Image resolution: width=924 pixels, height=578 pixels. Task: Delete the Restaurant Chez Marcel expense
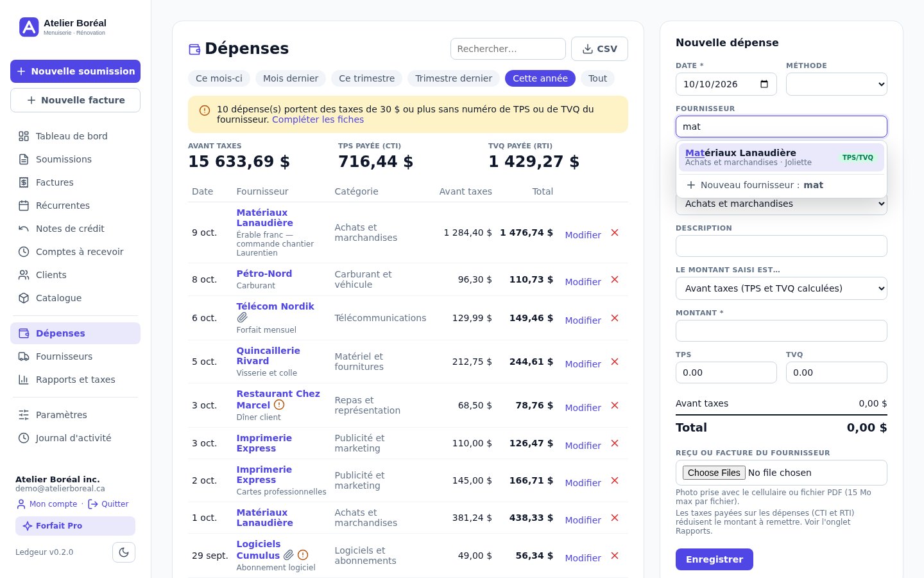click(615, 405)
